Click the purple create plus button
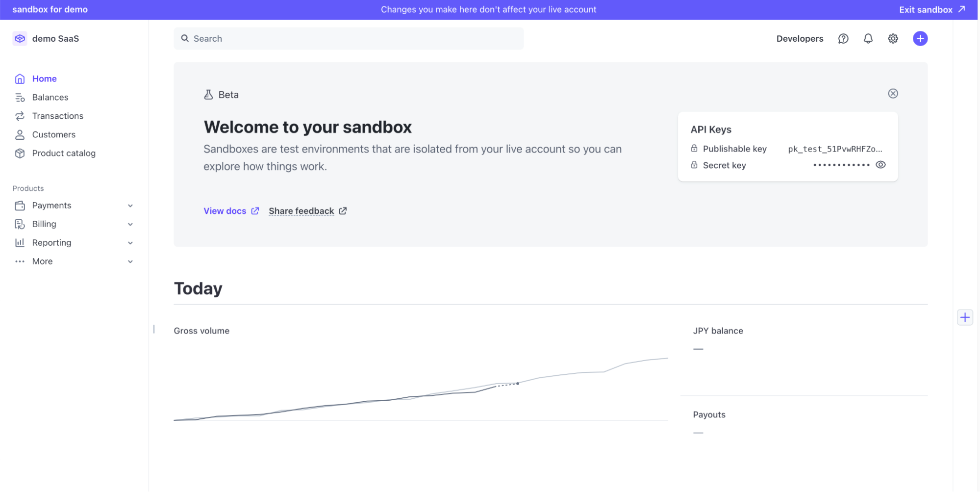Image resolution: width=980 pixels, height=492 pixels. pos(920,39)
